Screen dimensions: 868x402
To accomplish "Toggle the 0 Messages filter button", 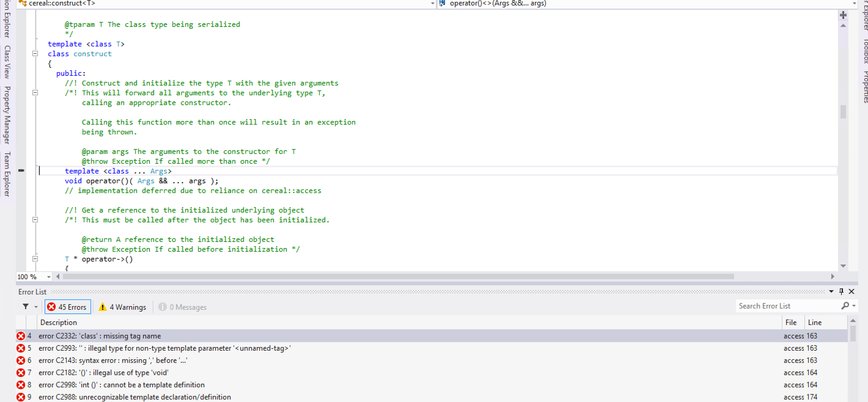I will tap(183, 307).
